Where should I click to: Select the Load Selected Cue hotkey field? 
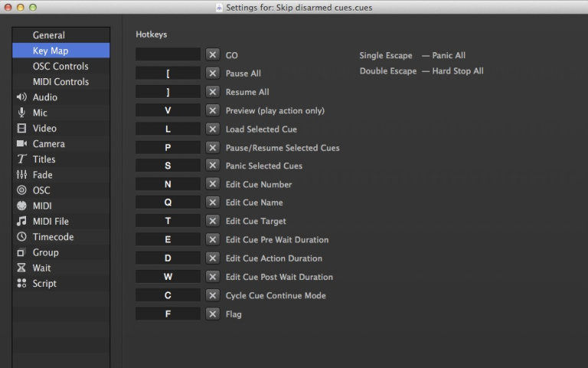pos(168,129)
